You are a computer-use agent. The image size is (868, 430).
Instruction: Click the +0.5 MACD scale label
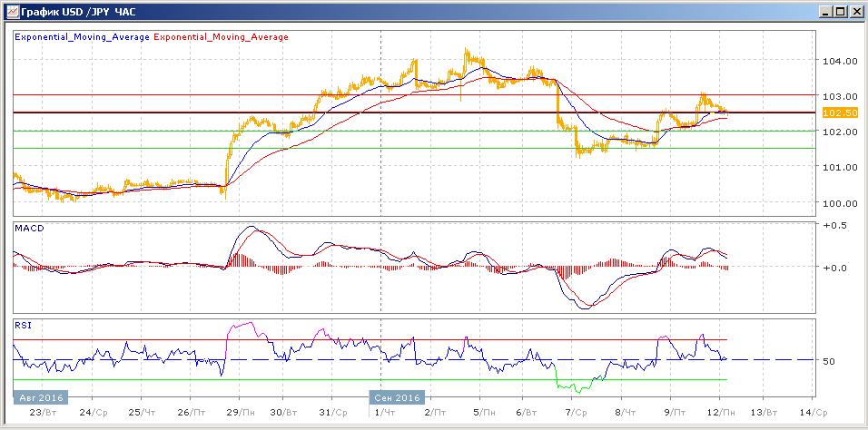pos(833,225)
